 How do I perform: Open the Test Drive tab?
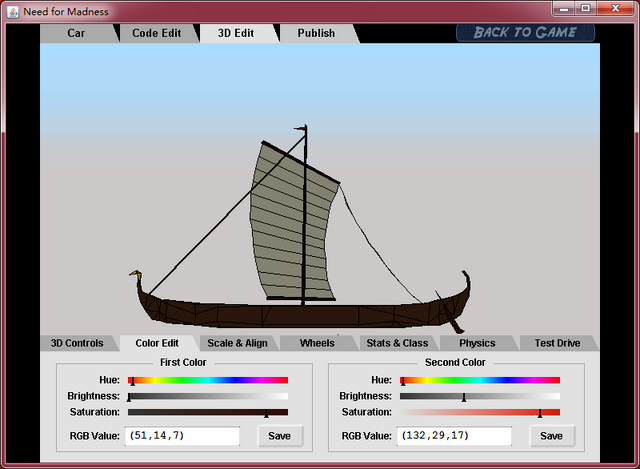(558, 343)
